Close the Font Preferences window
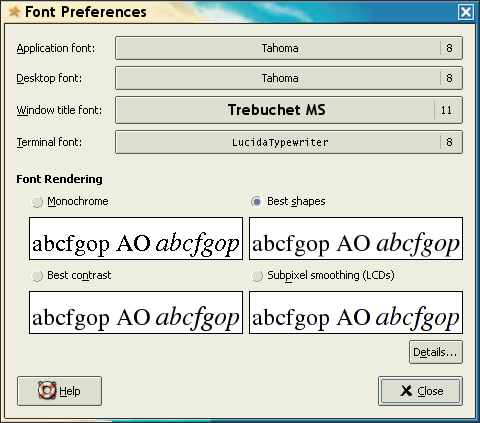 (x=466, y=12)
